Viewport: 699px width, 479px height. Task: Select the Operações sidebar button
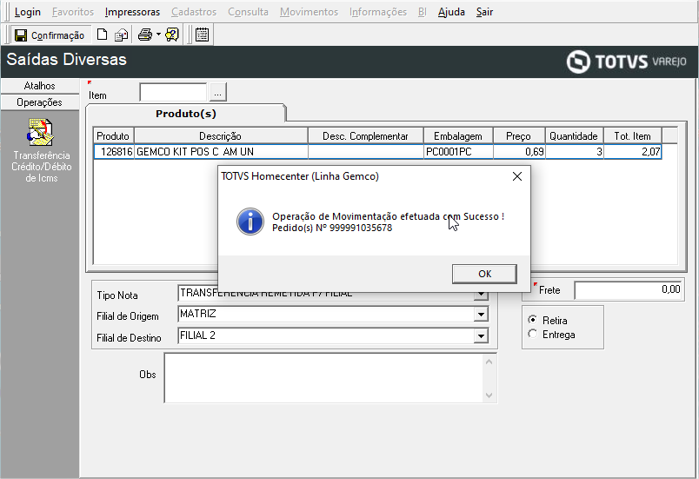click(40, 103)
